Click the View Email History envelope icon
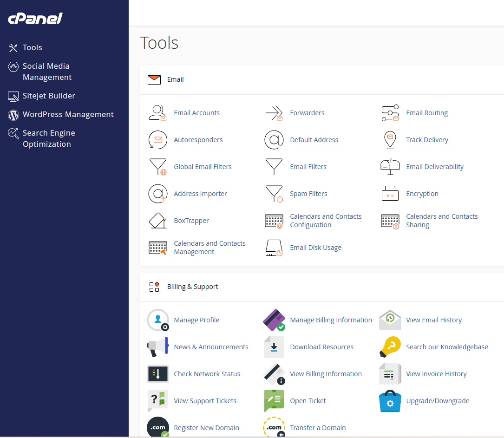Viewport: 504px width, 438px height. click(390, 320)
